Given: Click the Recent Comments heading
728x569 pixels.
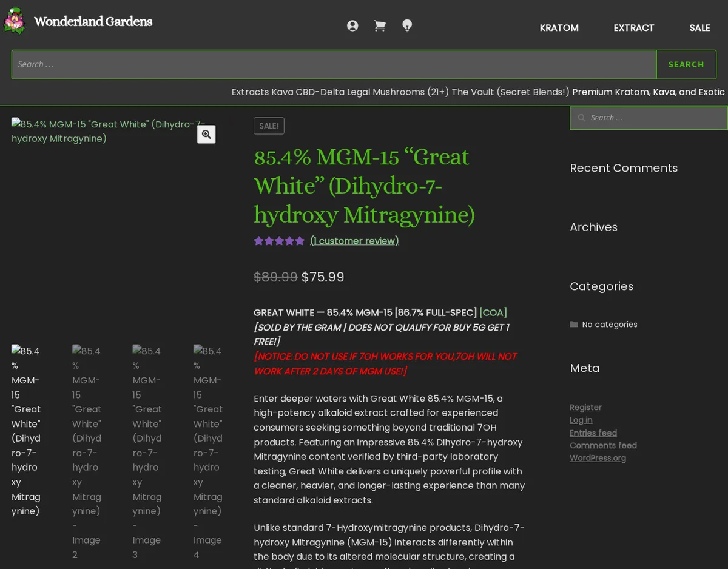Looking at the screenshot, I should pos(624,168).
